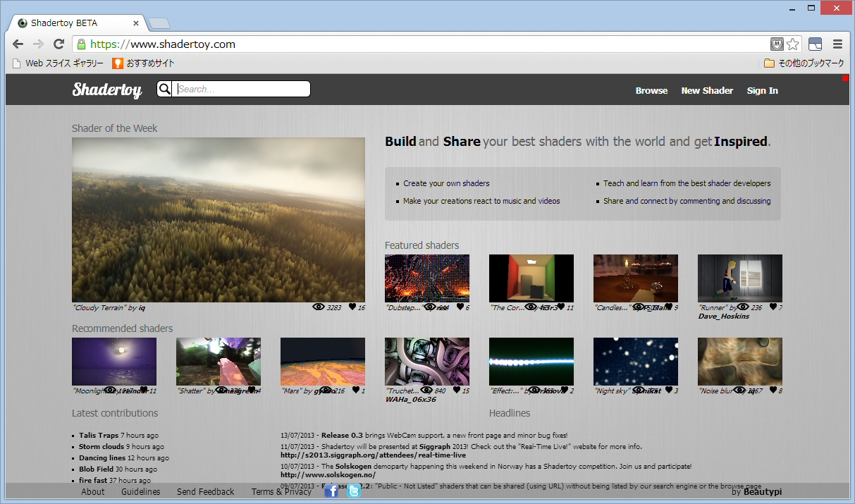Image resolution: width=855 pixels, height=504 pixels.
Task: Open author iq profile link
Action: point(142,308)
